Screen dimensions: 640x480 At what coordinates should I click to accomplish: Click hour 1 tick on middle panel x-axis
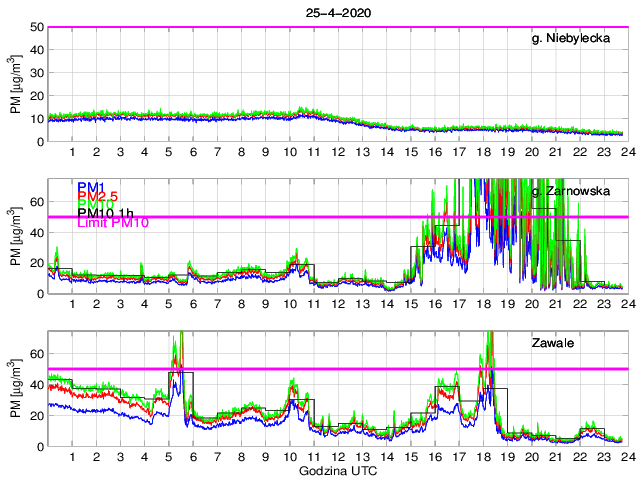(73, 305)
